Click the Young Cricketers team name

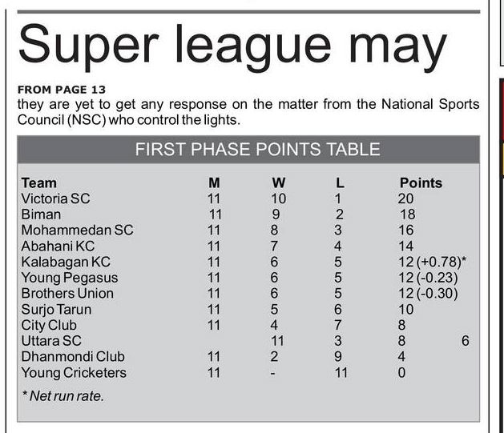point(74,372)
